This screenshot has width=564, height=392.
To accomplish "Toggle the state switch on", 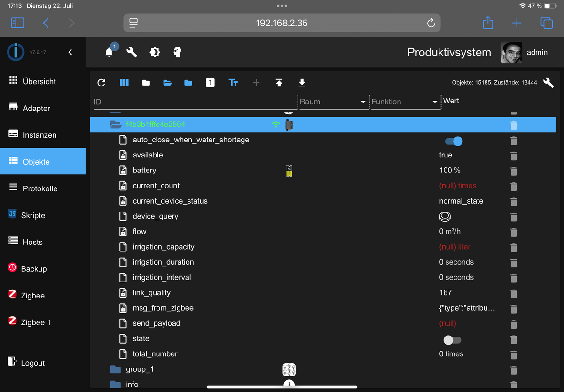I will pyautogui.click(x=452, y=340).
